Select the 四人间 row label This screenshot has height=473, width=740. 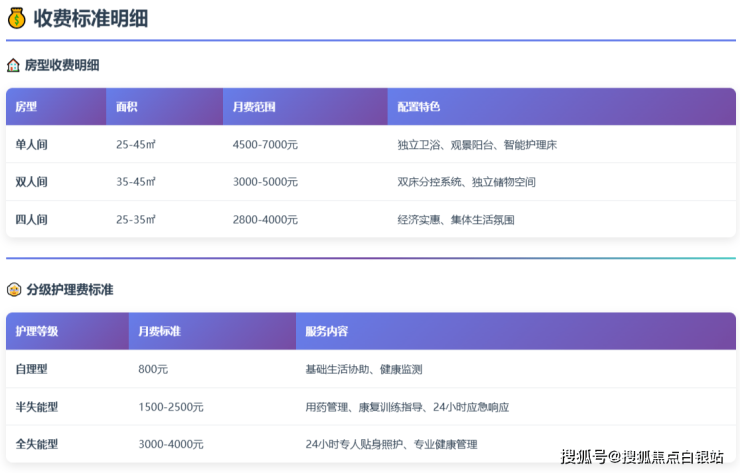coord(31,219)
